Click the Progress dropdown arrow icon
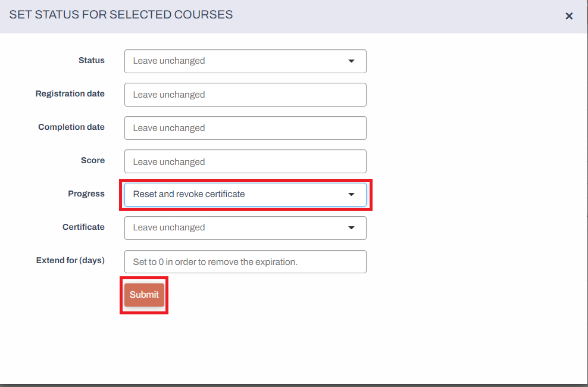This screenshot has width=588, height=387. (x=351, y=195)
